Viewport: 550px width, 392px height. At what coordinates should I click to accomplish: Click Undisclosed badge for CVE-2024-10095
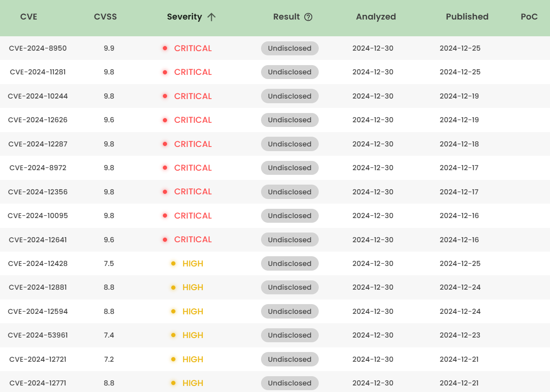290,216
